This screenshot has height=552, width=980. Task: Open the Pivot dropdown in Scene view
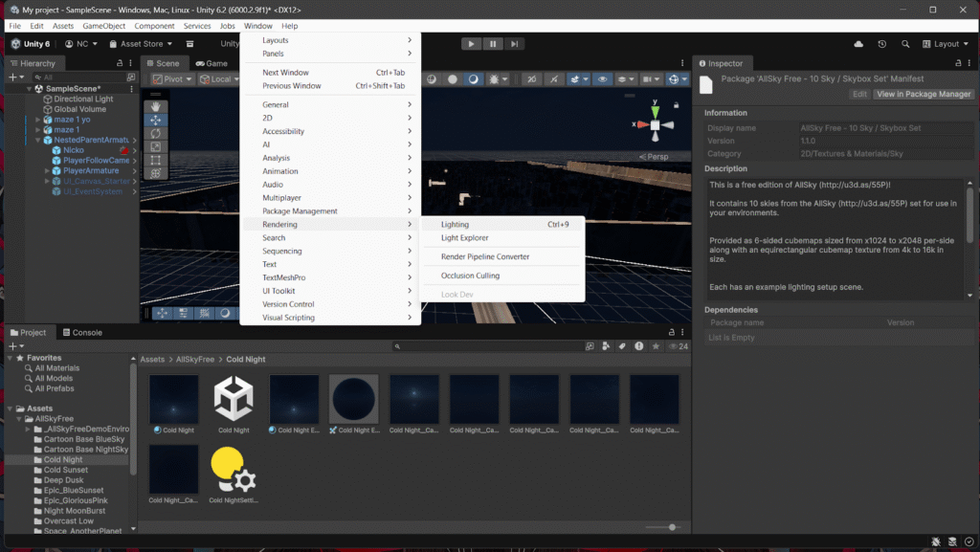(173, 79)
